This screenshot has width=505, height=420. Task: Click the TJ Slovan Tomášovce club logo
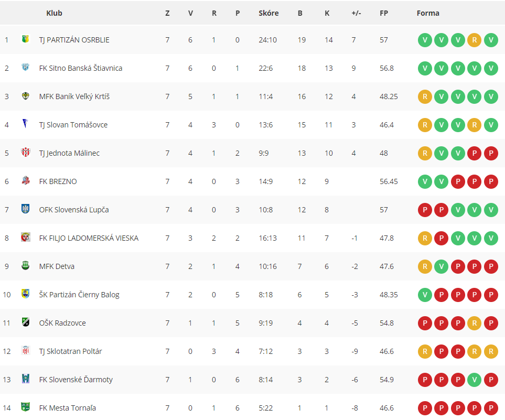(x=26, y=124)
